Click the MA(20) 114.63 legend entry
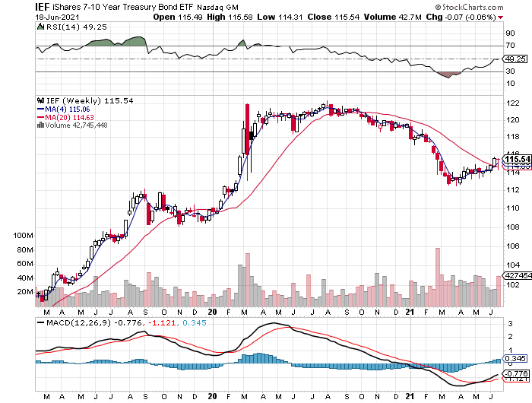Screen dimensions: 532x403 [x=65, y=117]
